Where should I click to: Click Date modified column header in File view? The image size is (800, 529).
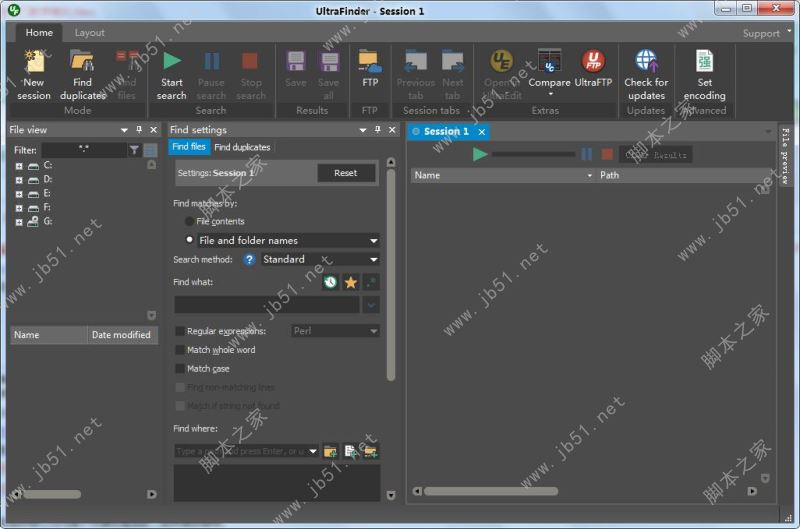(x=121, y=335)
